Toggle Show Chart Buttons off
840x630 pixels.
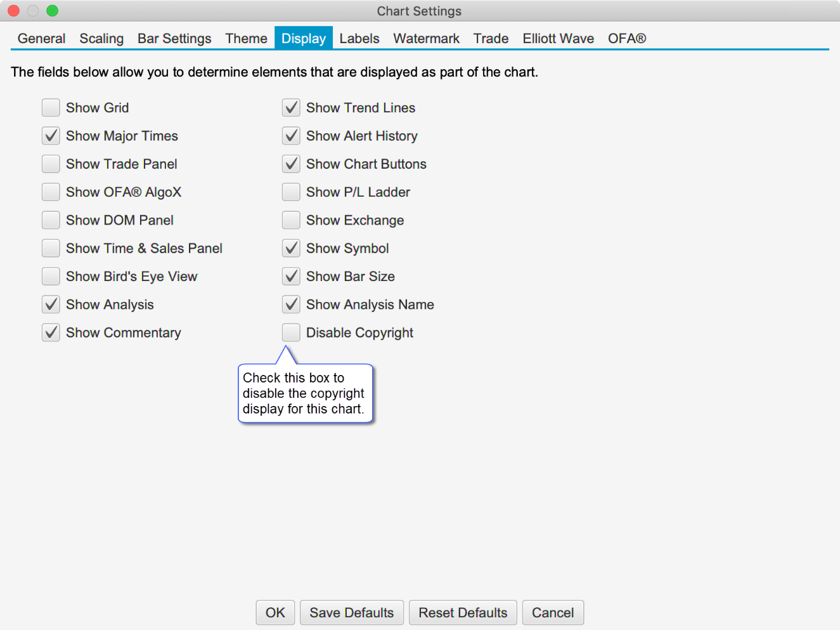point(291,164)
